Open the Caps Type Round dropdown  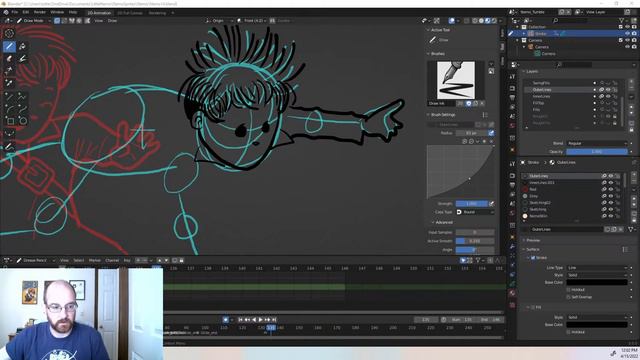coord(475,212)
